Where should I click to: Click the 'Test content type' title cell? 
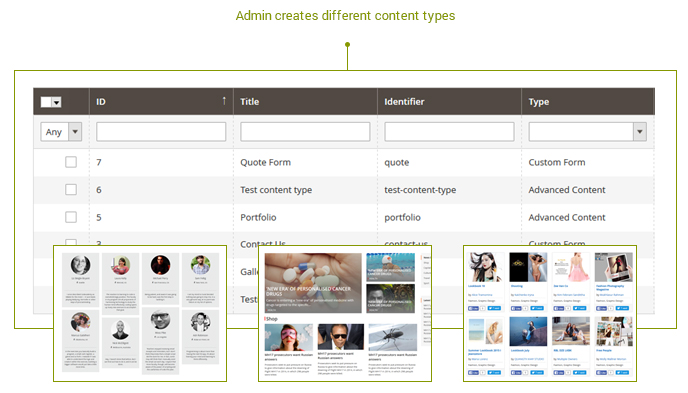click(276, 190)
